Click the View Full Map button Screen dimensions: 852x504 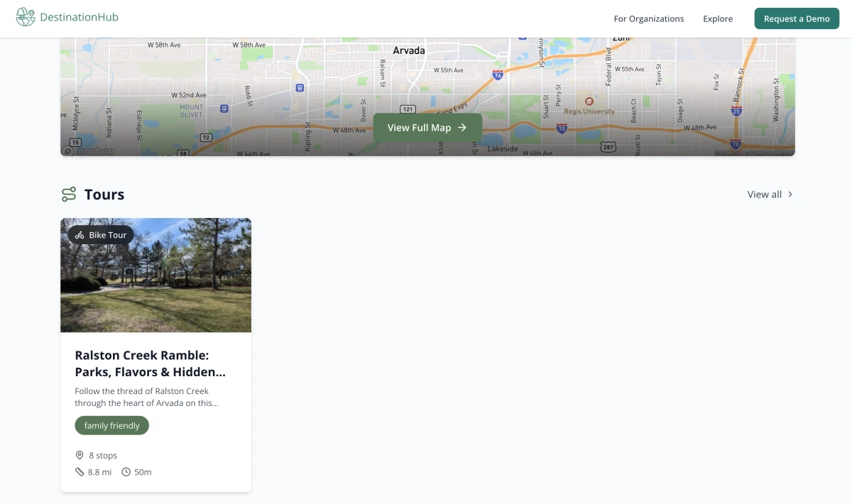427,128
